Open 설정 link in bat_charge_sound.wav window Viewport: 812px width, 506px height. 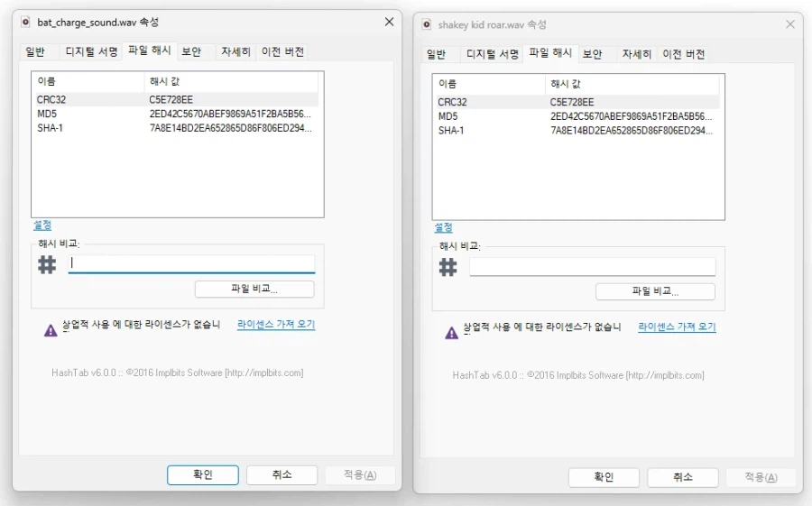tap(42, 225)
